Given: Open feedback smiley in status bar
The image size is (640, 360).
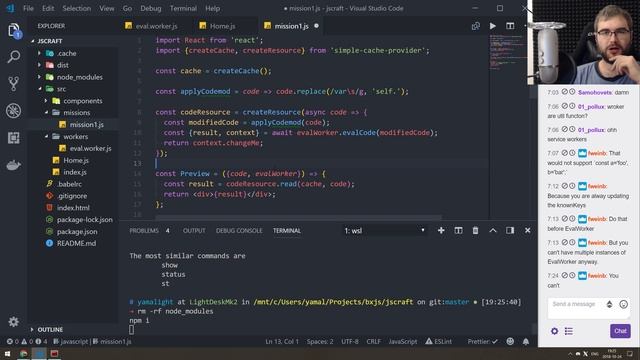Looking at the screenshot, I should tap(510, 341).
